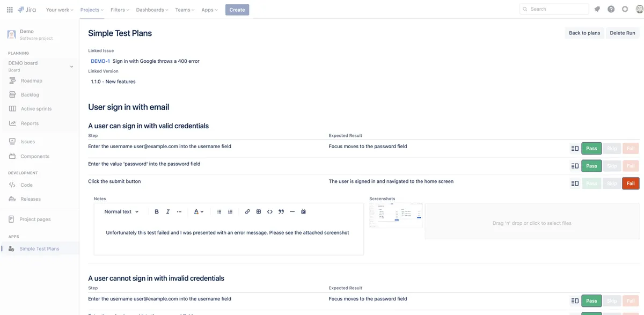Insert a block quote in Notes

click(281, 211)
